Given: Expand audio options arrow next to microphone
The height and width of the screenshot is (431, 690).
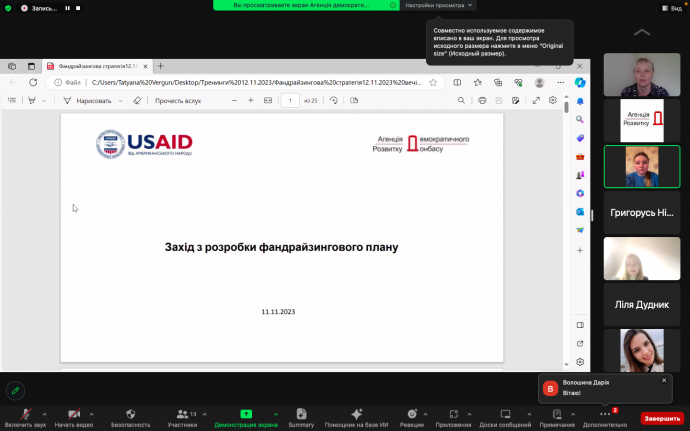Looking at the screenshot, I should pyautogui.click(x=44, y=414).
